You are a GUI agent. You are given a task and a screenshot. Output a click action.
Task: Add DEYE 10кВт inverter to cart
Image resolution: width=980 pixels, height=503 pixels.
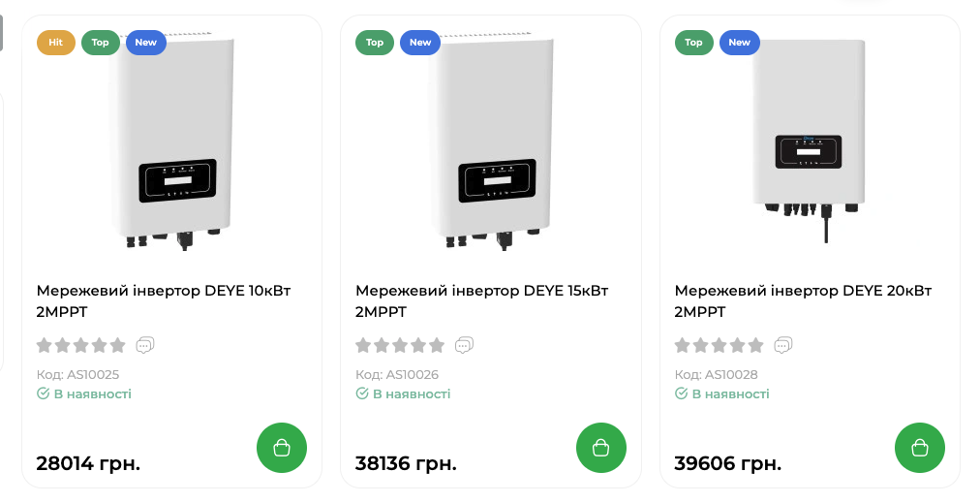[282, 448]
